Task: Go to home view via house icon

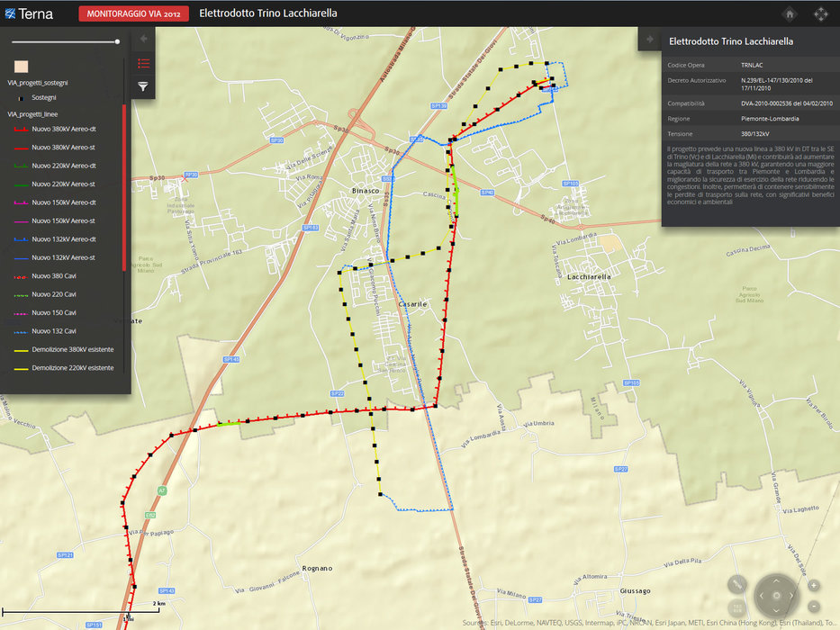Action: [790, 13]
